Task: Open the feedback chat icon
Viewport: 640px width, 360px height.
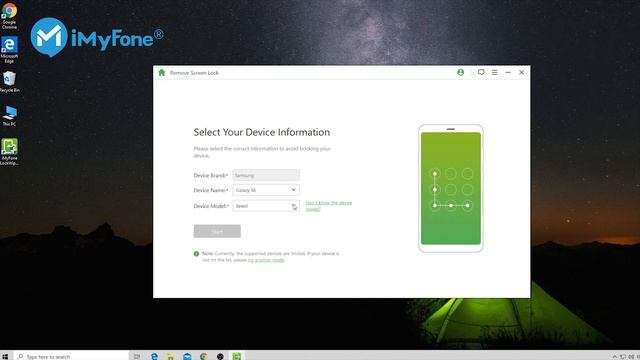Action: pyautogui.click(x=481, y=72)
